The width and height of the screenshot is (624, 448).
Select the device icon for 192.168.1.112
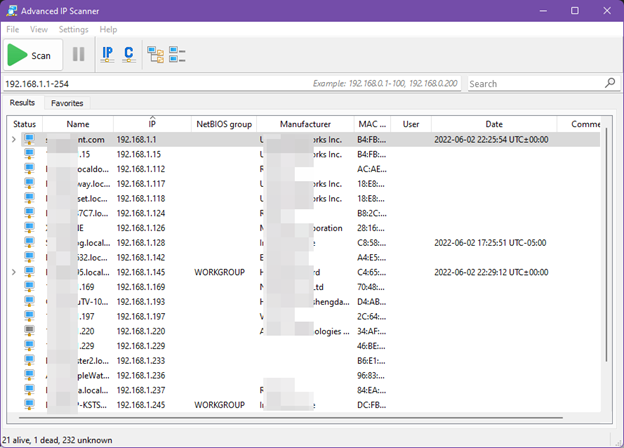point(32,169)
